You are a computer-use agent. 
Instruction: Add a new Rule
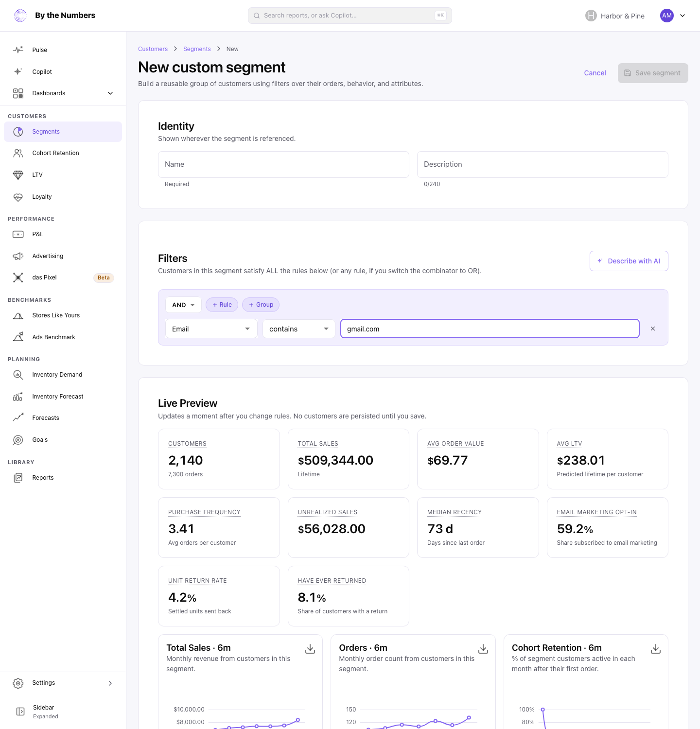tap(222, 305)
